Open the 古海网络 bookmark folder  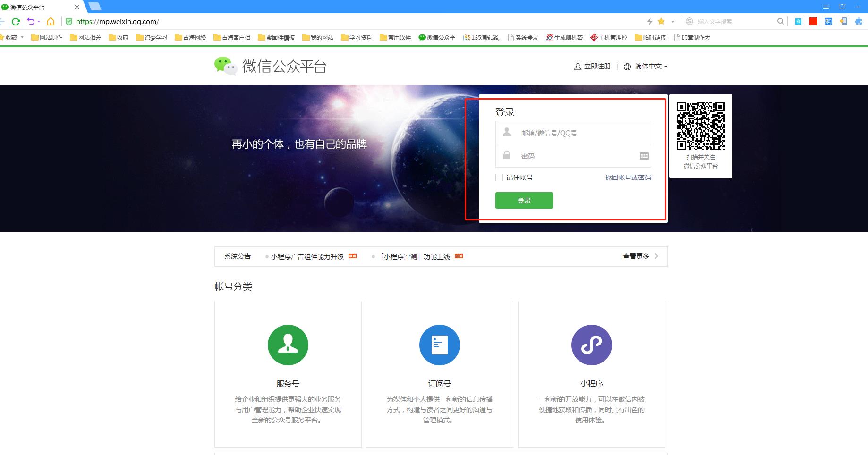point(190,37)
